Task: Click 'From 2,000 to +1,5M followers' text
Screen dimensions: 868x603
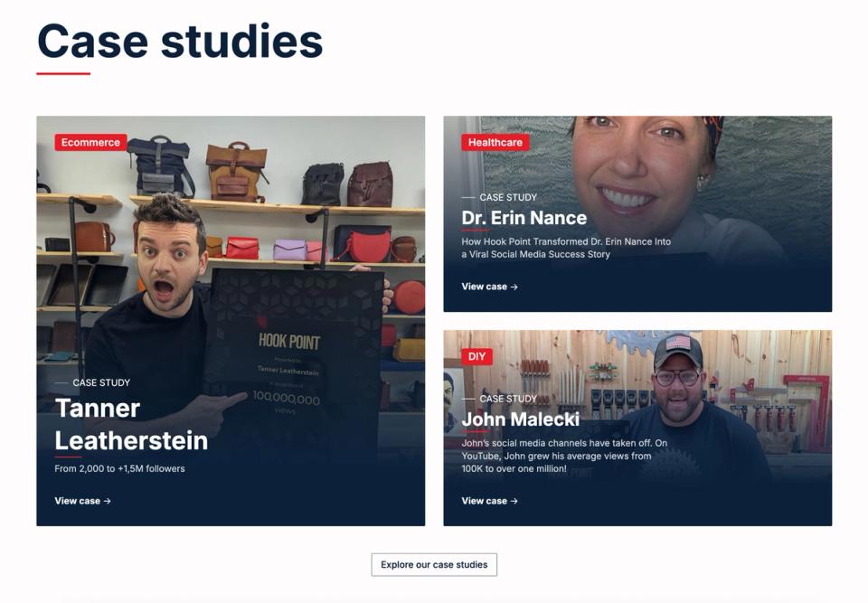Action: pyautogui.click(x=119, y=468)
